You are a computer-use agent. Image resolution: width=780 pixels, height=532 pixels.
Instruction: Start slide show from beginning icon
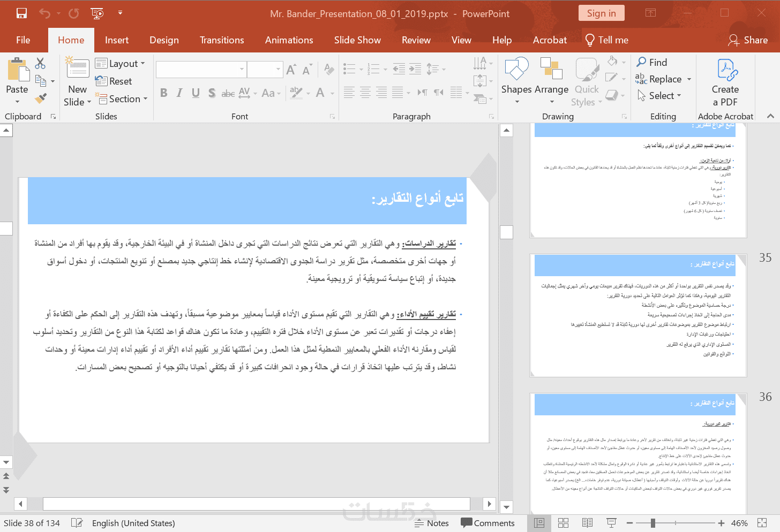(97, 13)
